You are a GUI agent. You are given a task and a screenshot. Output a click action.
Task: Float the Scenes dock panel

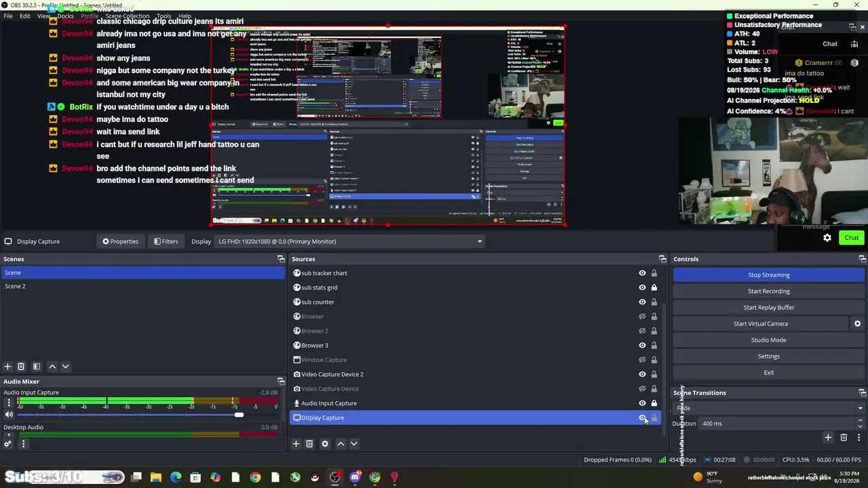[x=281, y=259]
